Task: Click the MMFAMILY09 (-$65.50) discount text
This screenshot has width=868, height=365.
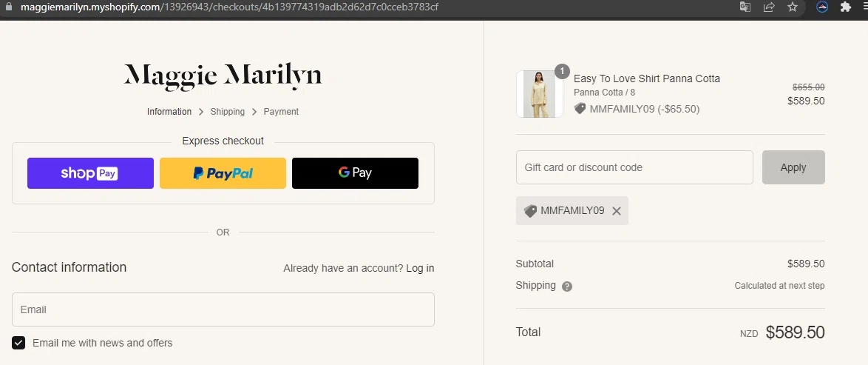Action: 645,110
